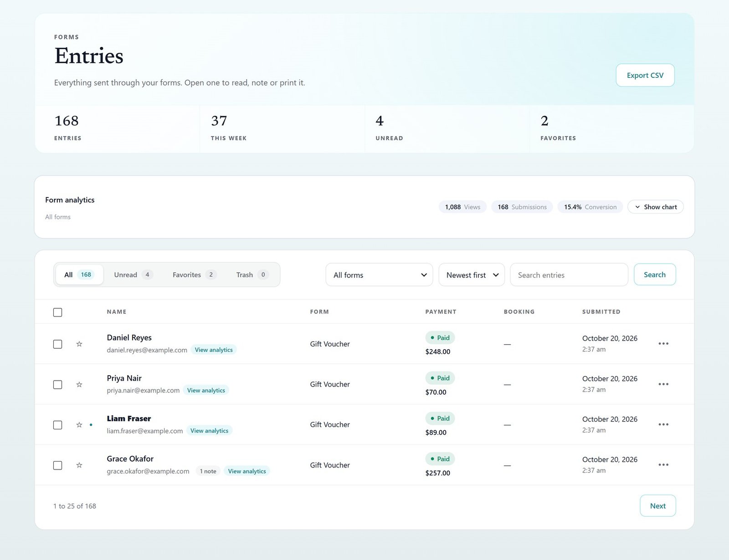This screenshot has height=560, width=729.
Task: Click the 15.4% Conversion pill
Action: click(x=590, y=207)
